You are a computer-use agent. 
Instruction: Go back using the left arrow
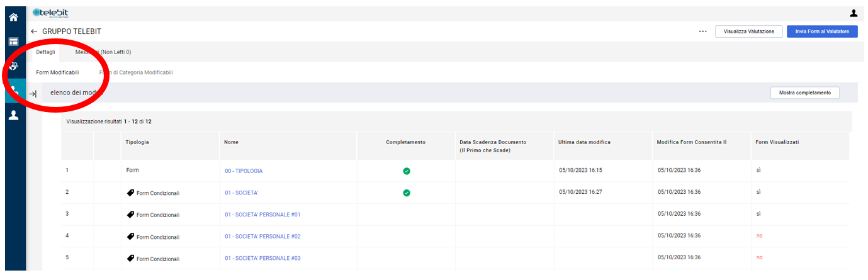(34, 31)
